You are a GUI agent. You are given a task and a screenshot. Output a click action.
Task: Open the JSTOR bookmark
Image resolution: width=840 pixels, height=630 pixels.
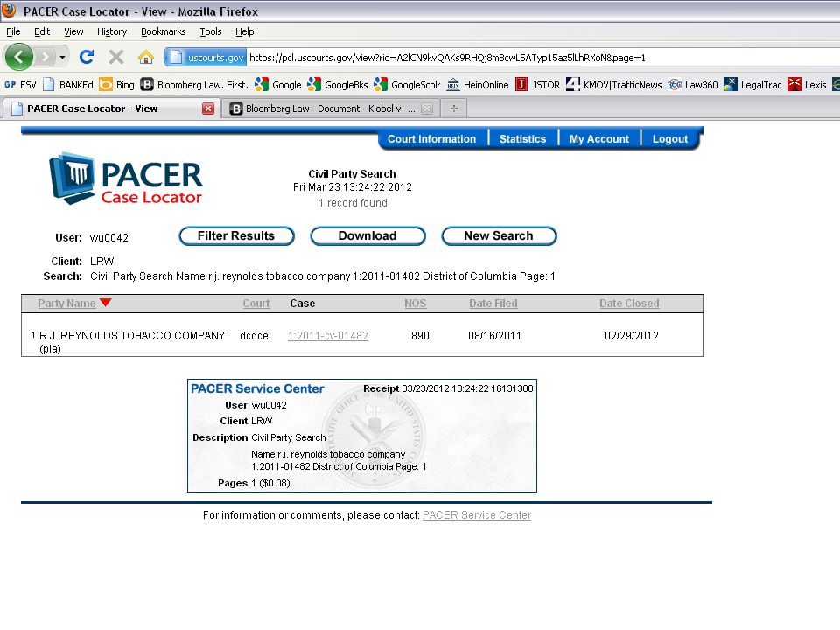[537, 85]
